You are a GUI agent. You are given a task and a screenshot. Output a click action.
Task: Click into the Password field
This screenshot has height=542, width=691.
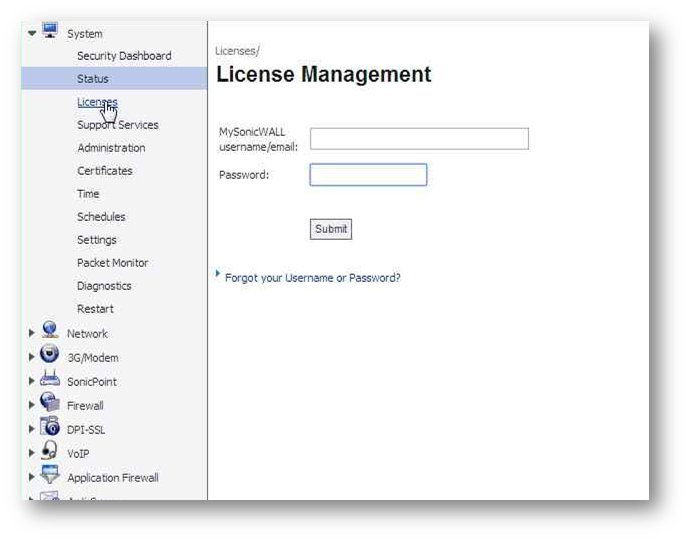368,175
